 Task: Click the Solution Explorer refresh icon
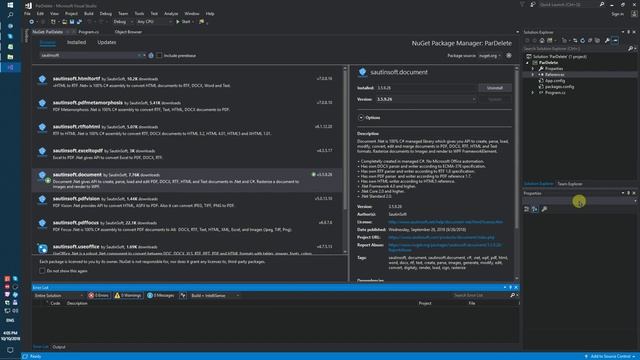point(582,40)
